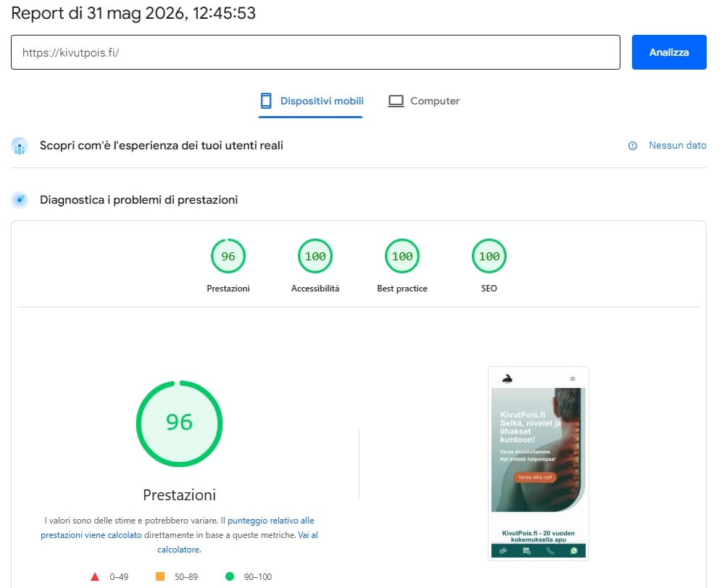Click the Best practice label

point(402,289)
